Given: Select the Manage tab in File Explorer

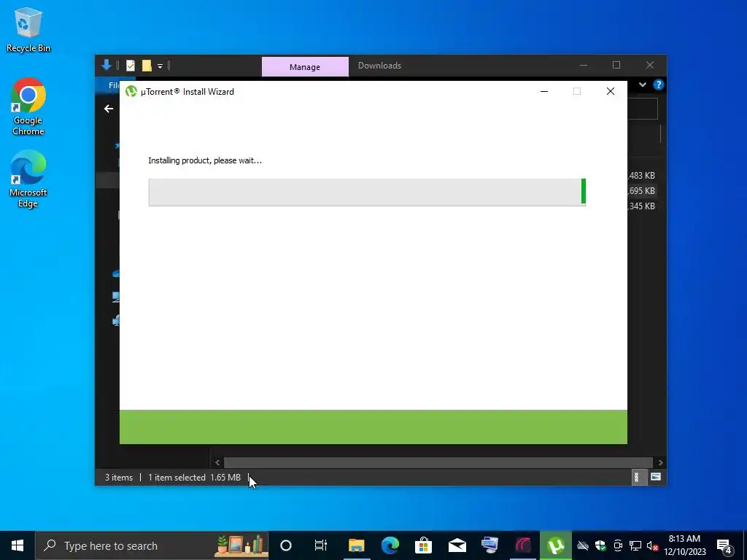Looking at the screenshot, I should pyautogui.click(x=305, y=66).
